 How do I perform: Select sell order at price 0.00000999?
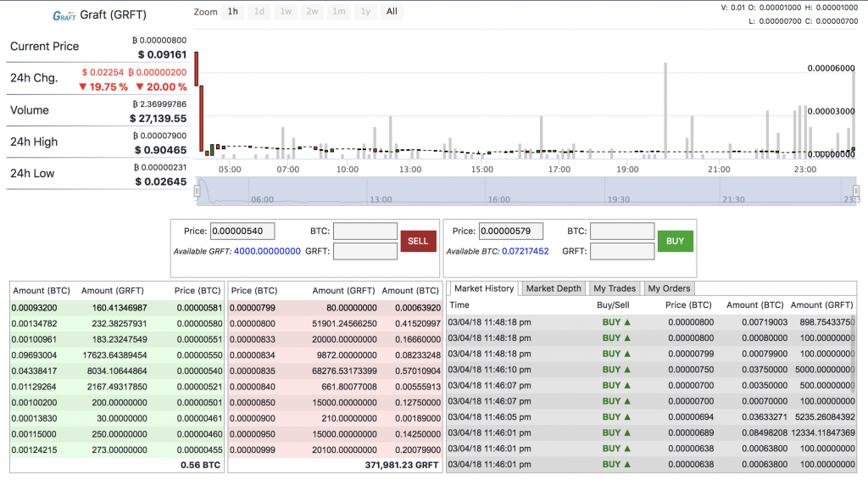point(335,450)
